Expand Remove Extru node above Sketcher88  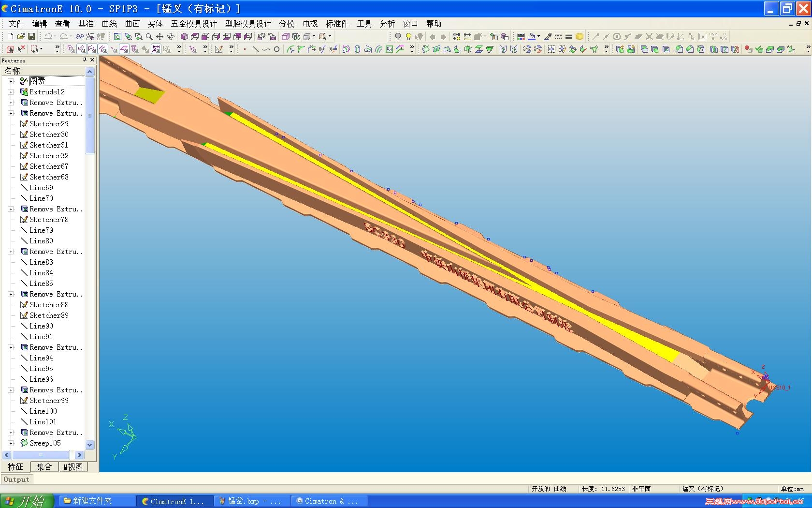coord(11,294)
